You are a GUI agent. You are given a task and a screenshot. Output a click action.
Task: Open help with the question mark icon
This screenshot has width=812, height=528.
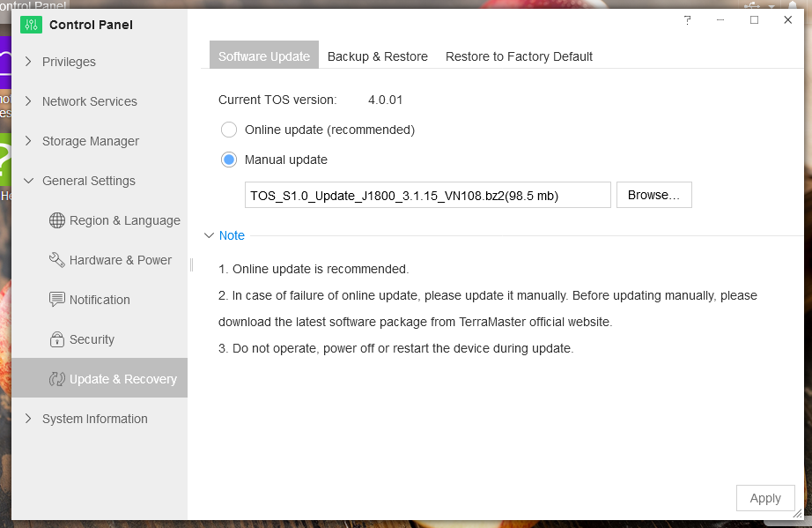coord(688,20)
